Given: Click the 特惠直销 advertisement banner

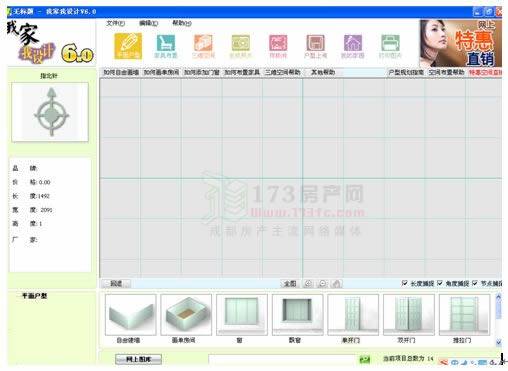Looking at the screenshot, I should [x=461, y=43].
